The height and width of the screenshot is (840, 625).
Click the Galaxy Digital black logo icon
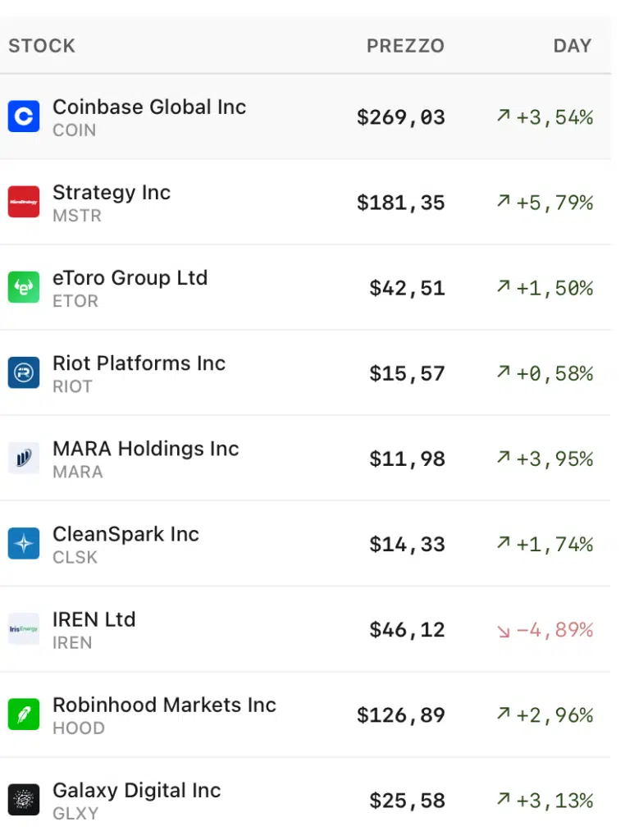click(x=24, y=800)
